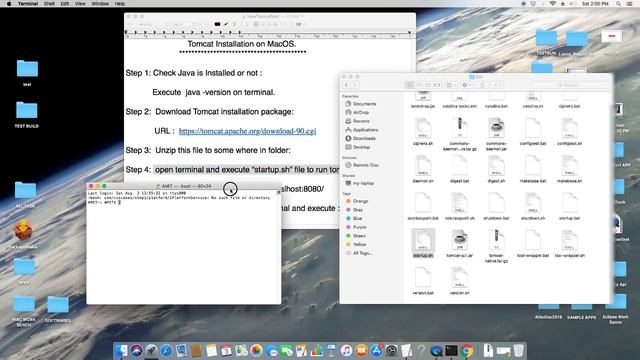Select ciphers.sh file in Finder

tap(423, 132)
